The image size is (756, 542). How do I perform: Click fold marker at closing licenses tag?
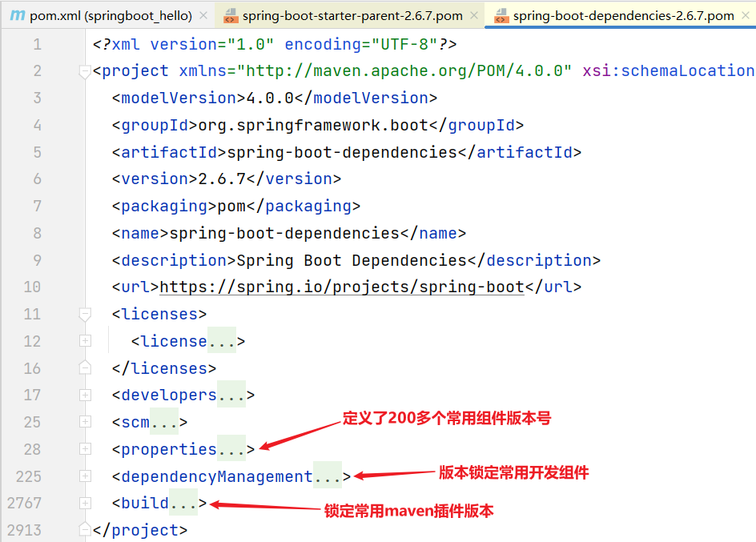pos(85,368)
